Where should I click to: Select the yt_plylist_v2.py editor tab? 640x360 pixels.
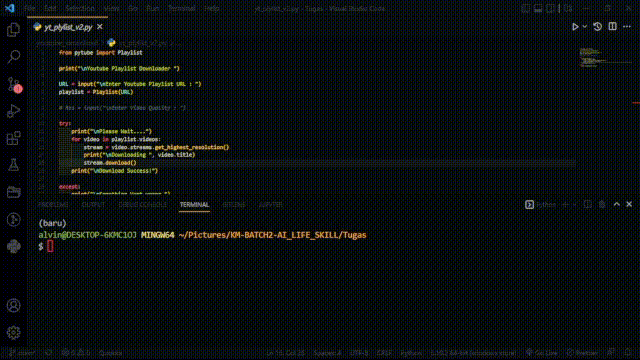coord(68,27)
